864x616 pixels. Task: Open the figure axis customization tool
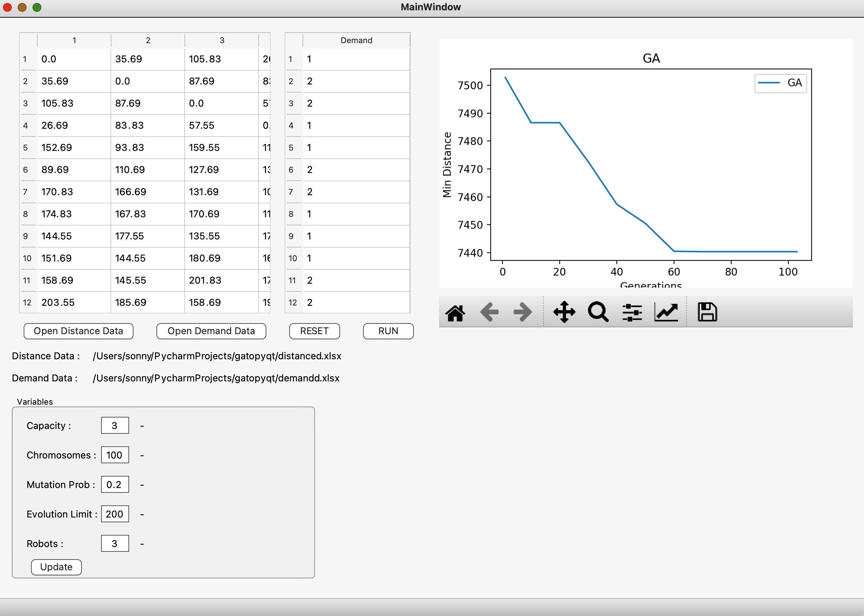tap(667, 312)
